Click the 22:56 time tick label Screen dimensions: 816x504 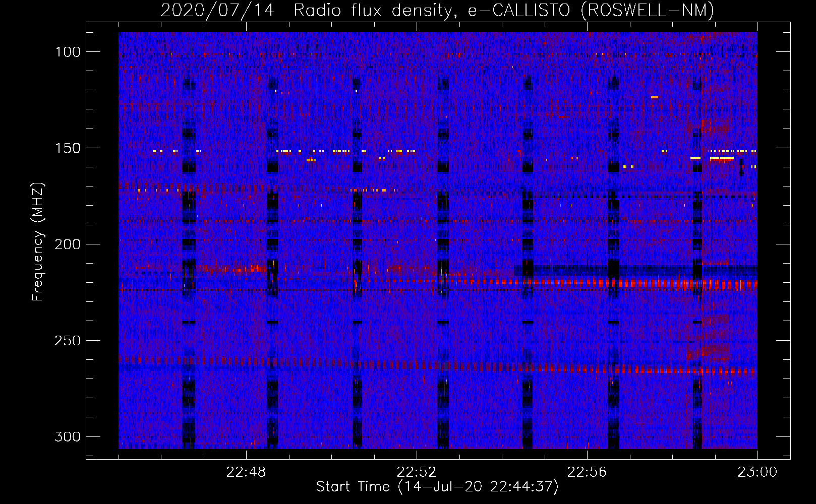click(587, 472)
